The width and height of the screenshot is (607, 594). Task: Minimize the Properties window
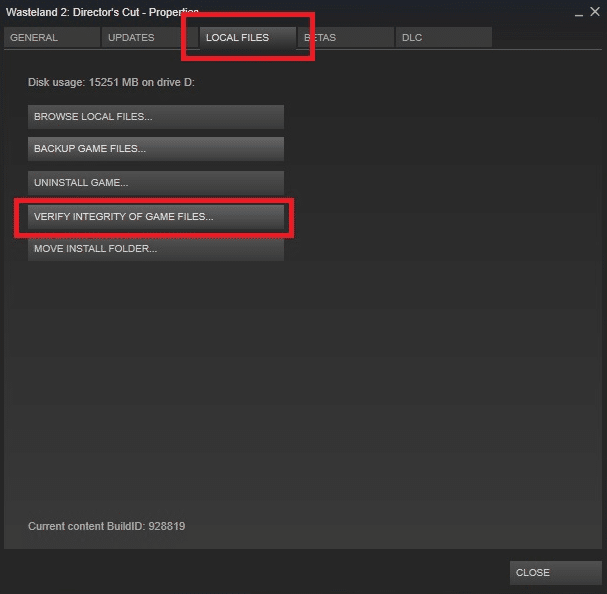(579, 13)
